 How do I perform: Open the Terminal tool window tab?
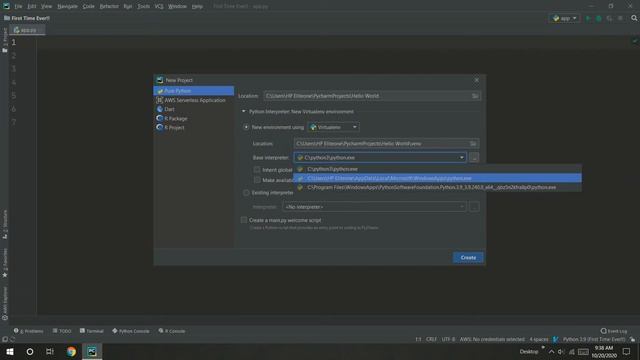pos(92,331)
